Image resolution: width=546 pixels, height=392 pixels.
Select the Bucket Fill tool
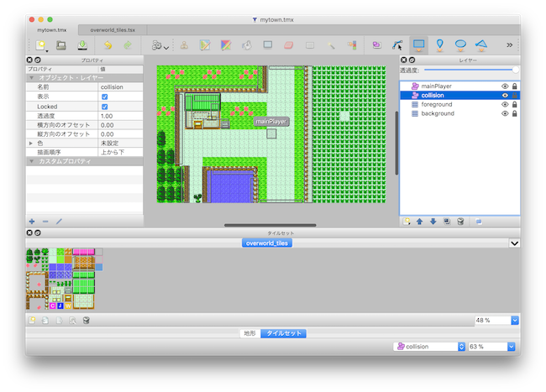point(247,45)
